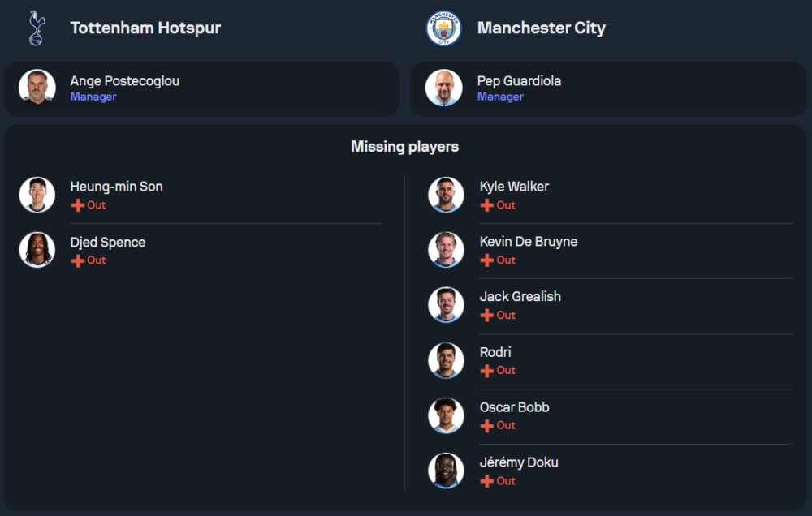Image resolution: width=812 pixels, height=516 pixels.
Task: Open Ange Postecoglou's manager photo
Action: click(x=37, y=88)
